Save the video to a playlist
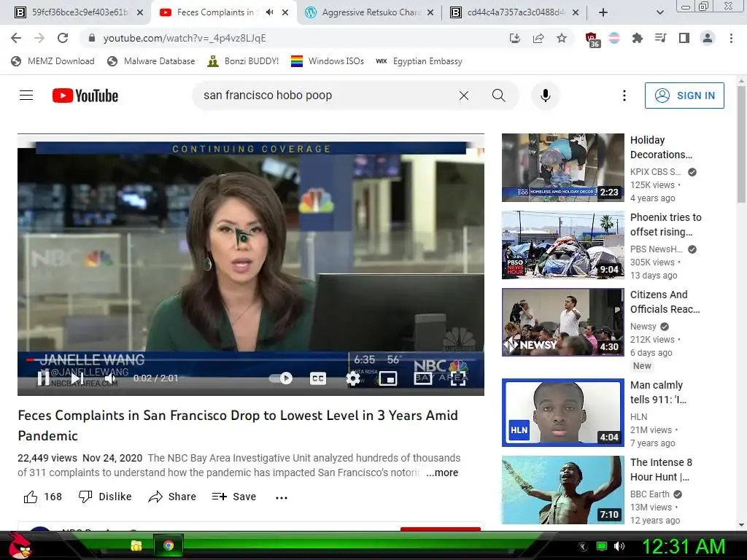The height and width of the screenshot is (560, 747). click(x=234, y=497)
